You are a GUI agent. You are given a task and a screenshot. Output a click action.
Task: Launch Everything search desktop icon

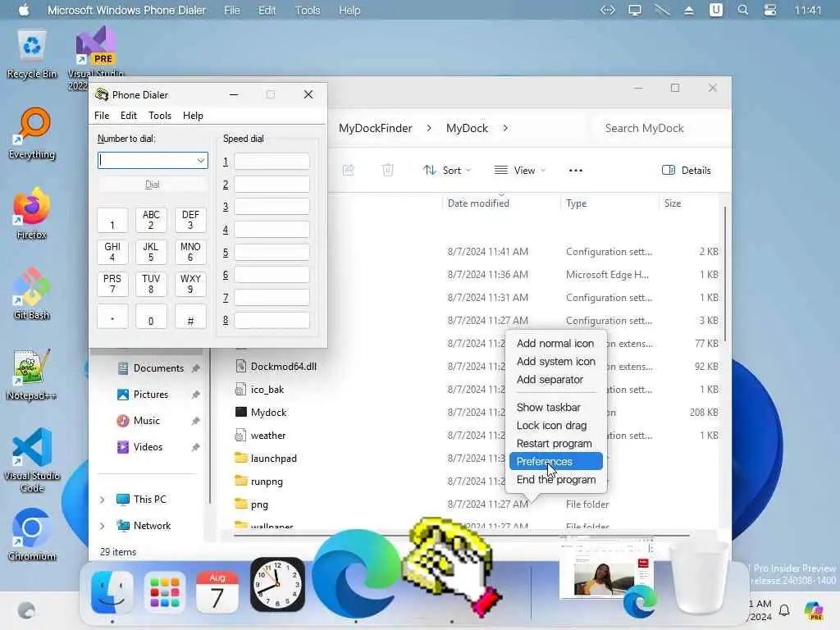click(x=32, y=134)
